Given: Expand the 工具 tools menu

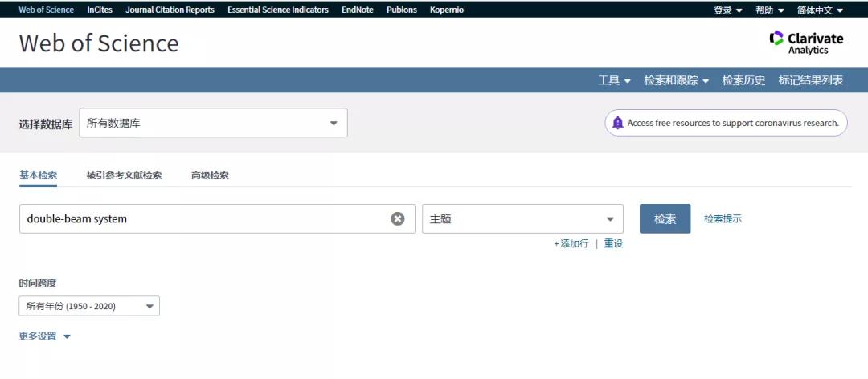Looking at the screenshot, I should pyautogui.click(x=615, y=80).
